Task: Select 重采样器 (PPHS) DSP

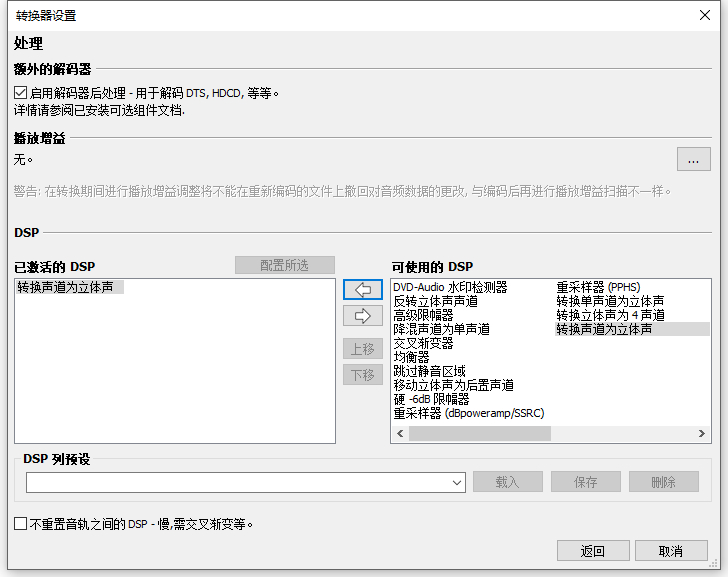Action: click(598, 287)
